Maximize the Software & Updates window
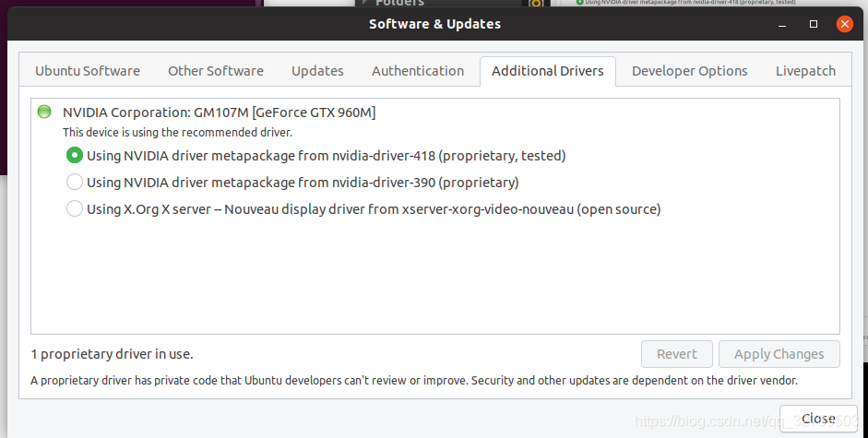868x438 pixels. pyautogui.click(x=814, y=24)
